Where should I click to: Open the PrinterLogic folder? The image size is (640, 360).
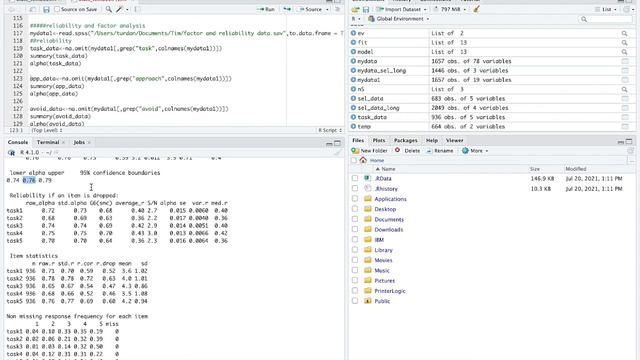[x=390, y=291]
